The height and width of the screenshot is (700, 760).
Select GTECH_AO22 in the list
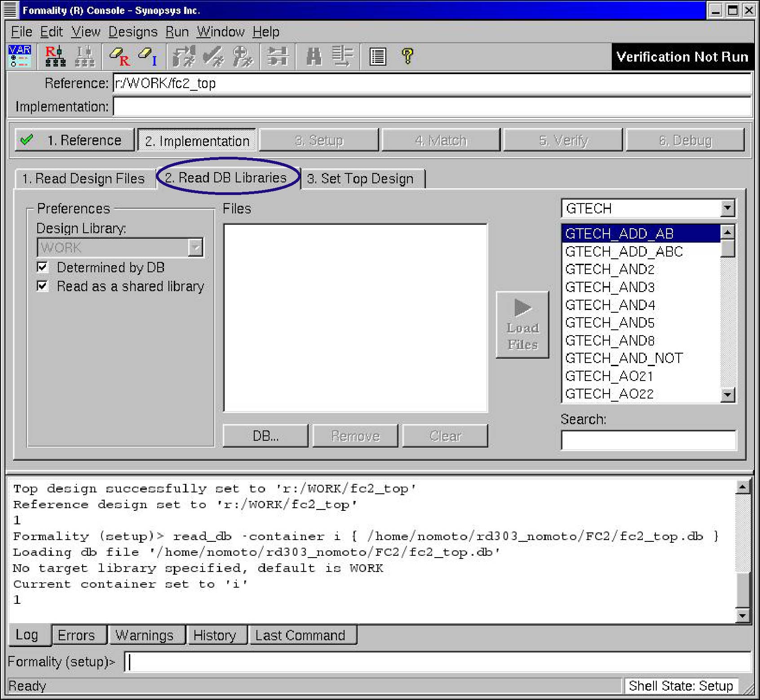coord(641,394)
